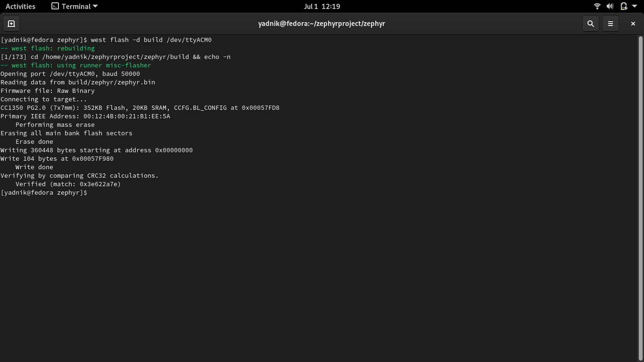
Task: Click the Wi-Fi status icon
Action: tap(597, 6)
